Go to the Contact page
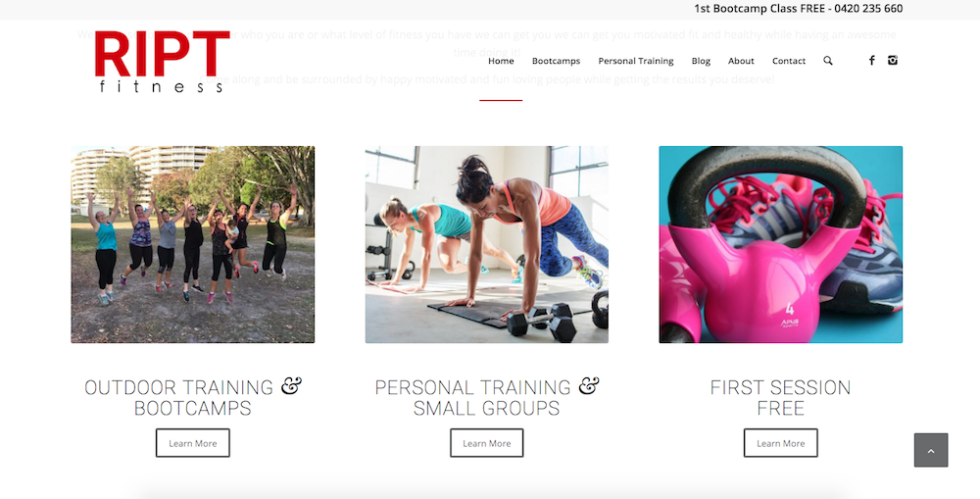 pos(788,61)
